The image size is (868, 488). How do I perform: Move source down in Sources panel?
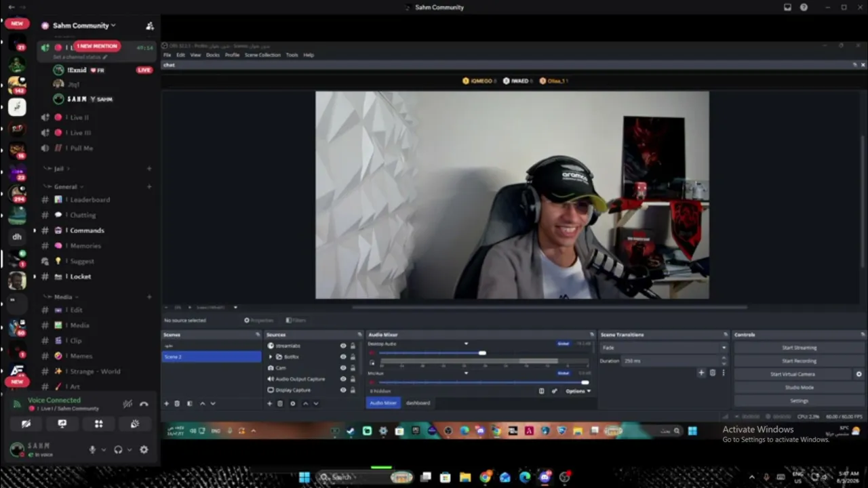point(316,403)
